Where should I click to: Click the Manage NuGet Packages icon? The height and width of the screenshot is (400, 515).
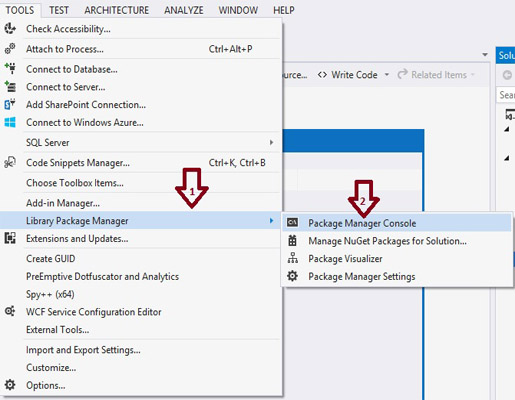pyautogui.click(x=292, y=240)
